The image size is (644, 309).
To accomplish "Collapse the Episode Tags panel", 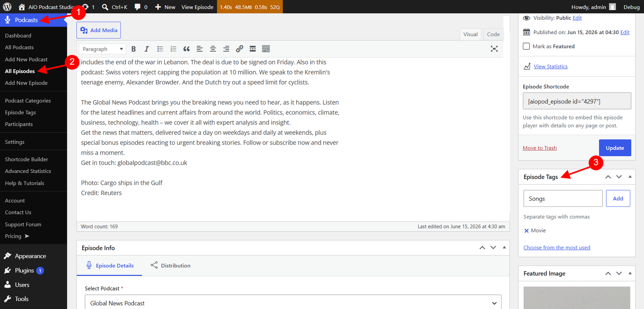I will pos(630,177).
